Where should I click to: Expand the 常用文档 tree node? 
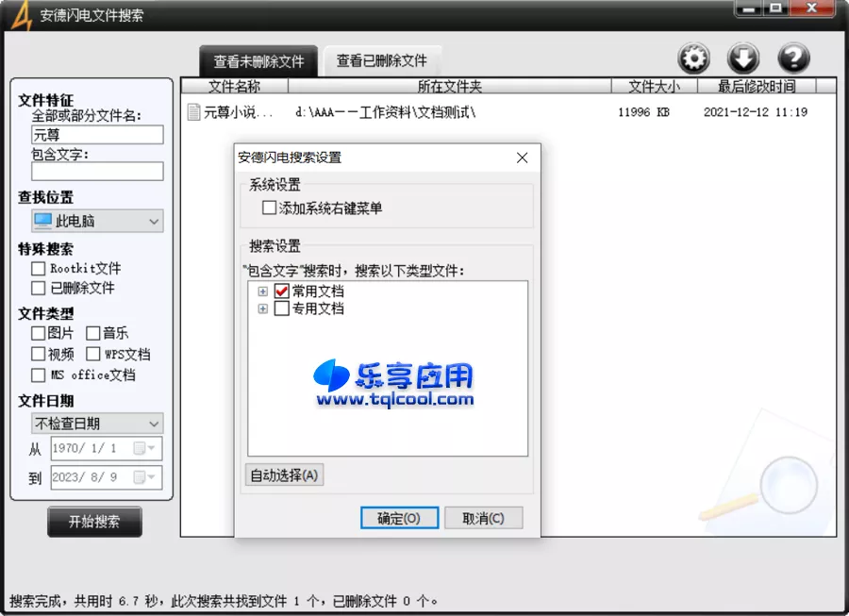coord(263,292)
